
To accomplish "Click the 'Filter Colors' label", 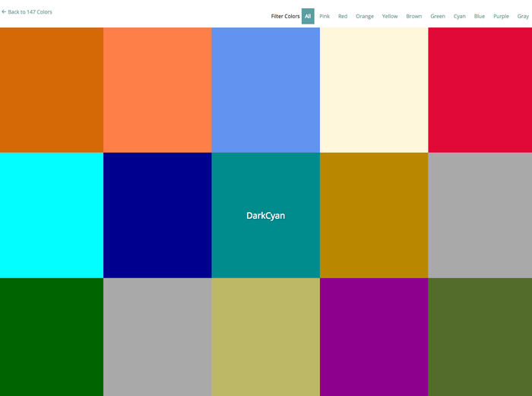I will (x=285, y=16).
